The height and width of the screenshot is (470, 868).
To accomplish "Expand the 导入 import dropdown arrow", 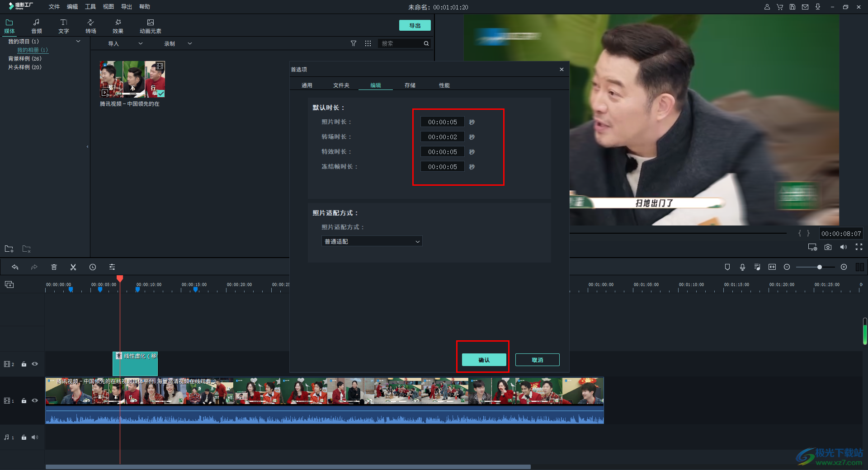I will click(x=141, y=43).
